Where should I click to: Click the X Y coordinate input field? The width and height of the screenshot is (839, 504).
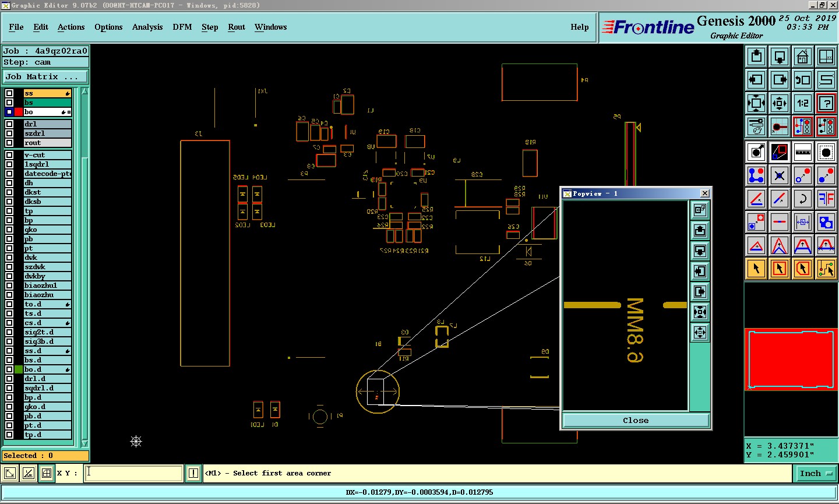[134, 473]
